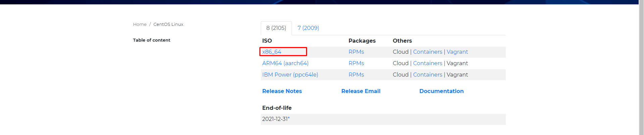This screenshot has height=135, width=644.
Task: Click the Table of content heading
Action: coord(151,40)
